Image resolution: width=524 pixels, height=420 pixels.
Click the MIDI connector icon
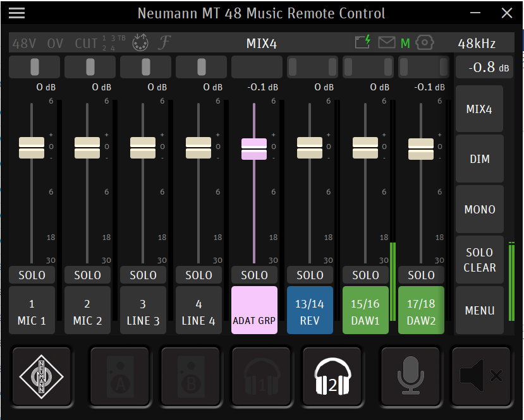pos(140,42)
